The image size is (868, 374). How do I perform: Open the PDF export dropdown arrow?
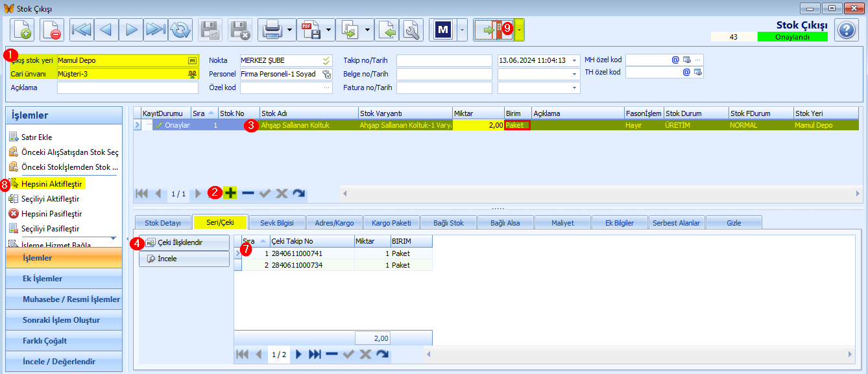tap(329, 30)
